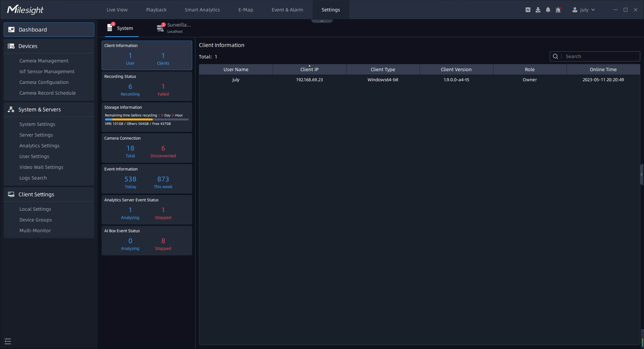Collapse the top navigation bar chevron
This screenshot has height=349, width=644.
coord(322,21)
